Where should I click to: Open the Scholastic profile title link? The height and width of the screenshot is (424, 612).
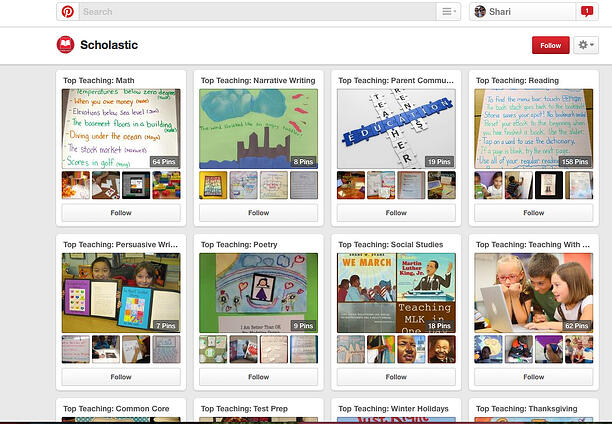[x=109, y=45]
